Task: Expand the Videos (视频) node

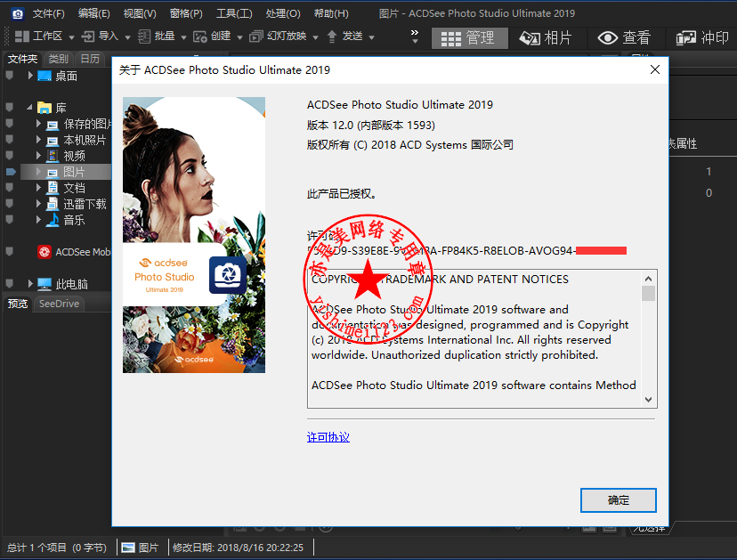Action: point(38,156)
